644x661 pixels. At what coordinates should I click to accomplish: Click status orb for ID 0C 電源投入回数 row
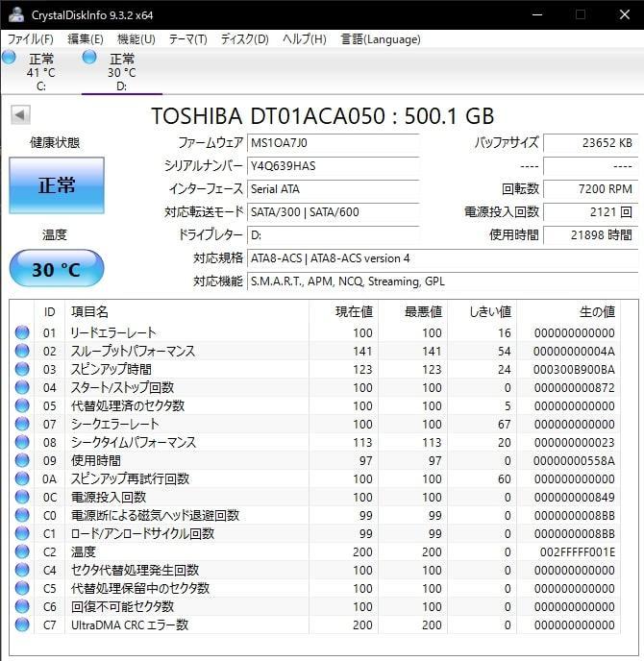point(22,497)
